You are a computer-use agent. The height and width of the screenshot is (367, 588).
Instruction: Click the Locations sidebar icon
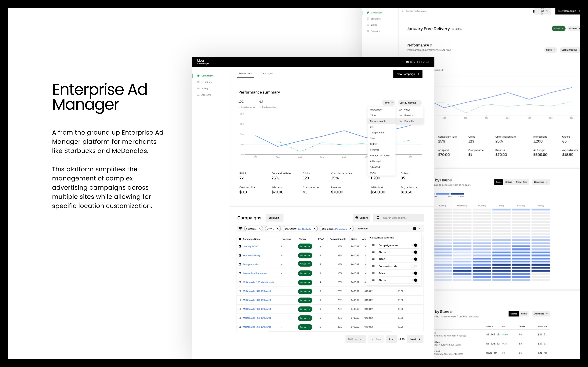click(198, 82)
